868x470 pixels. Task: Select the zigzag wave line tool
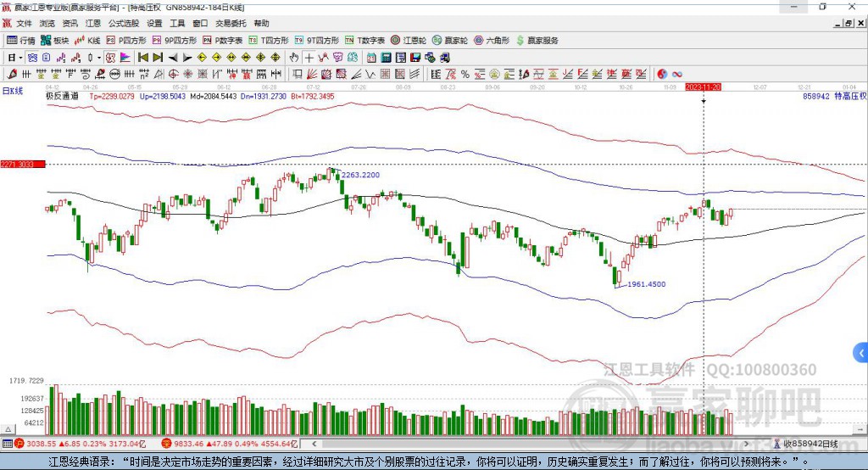coord(370,75)
